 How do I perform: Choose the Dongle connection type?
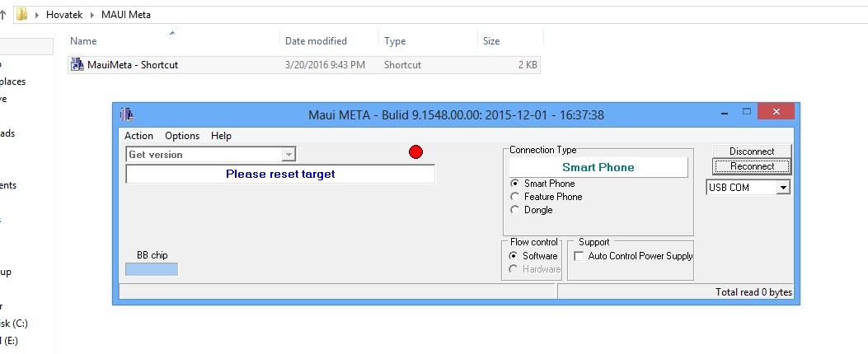coord(516,210)
